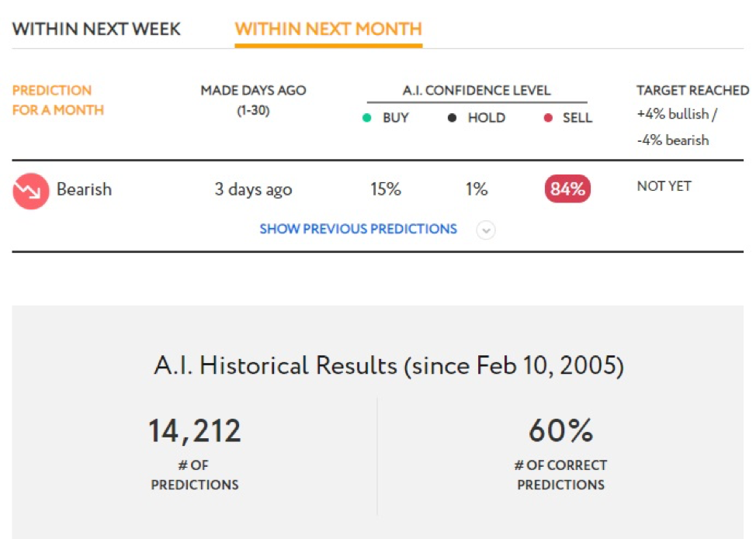The height and width of the screenshot is (539, 756).
Task: Select the Within Next Month tab
Action: [x=328, y=29]
